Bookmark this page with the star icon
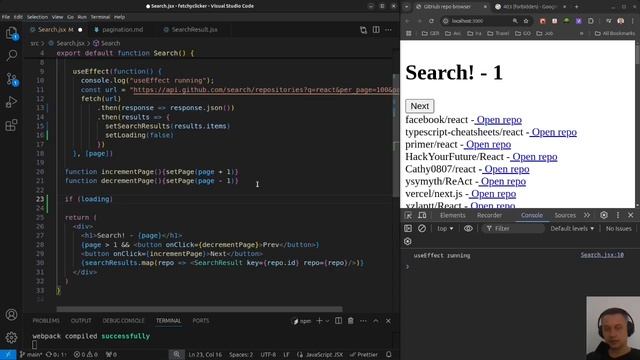The width and height of the screenshot is (640, 360). tap(526, 21)
